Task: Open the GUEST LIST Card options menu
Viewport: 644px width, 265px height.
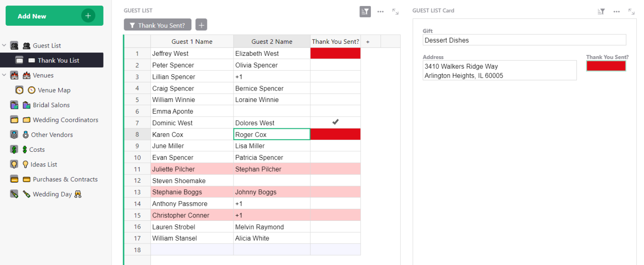Action: point(617,12)
